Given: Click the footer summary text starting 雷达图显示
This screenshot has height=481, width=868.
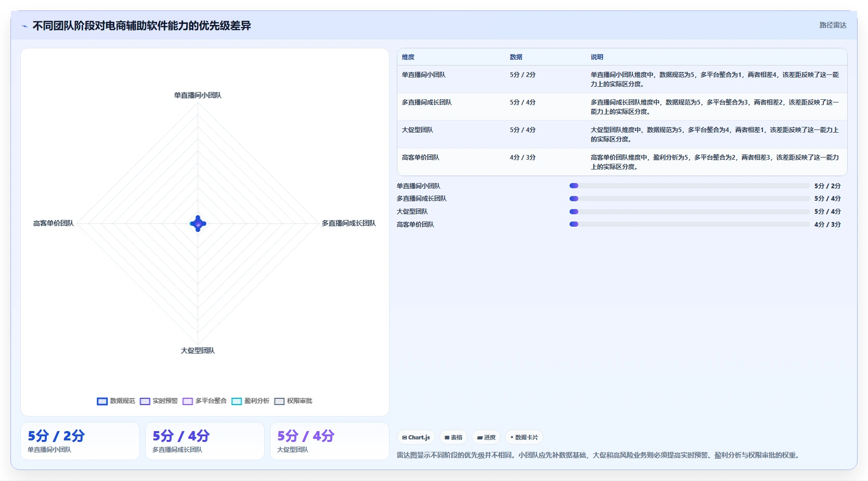Looking at the screenshot, I should [598, 455].
